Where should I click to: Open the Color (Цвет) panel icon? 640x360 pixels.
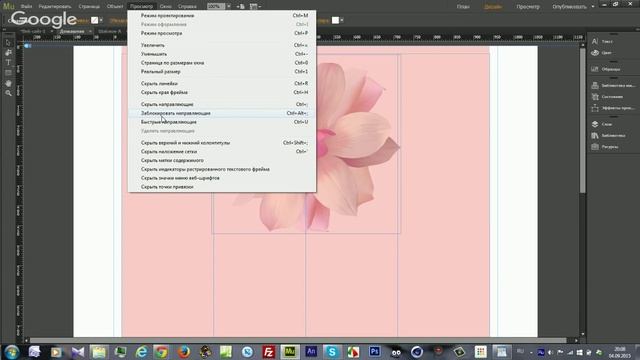595,53
